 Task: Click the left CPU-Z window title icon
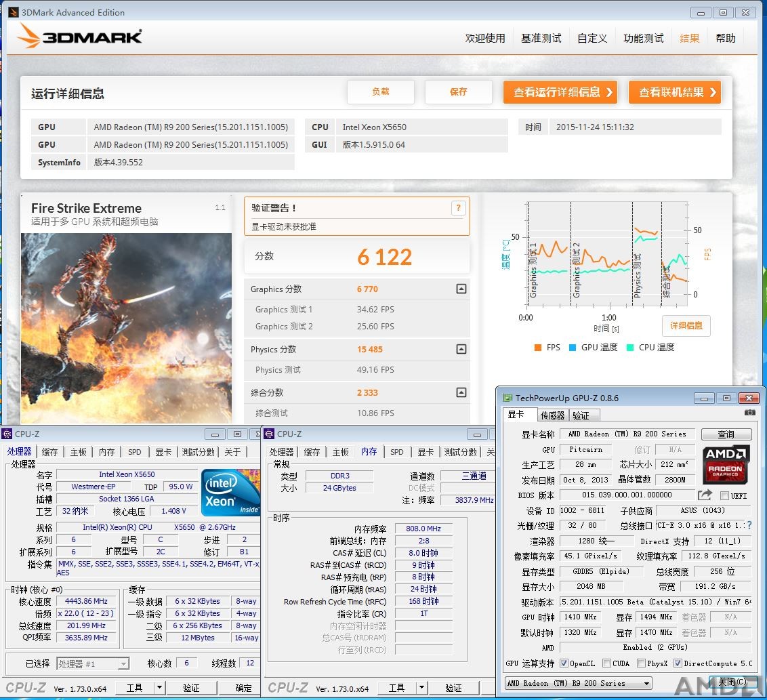click(x=7, y=434)
